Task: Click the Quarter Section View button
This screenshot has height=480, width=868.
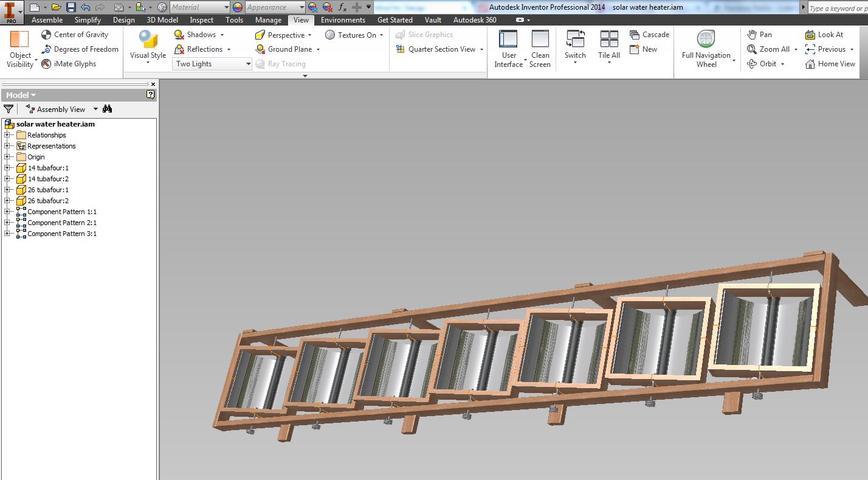Action: pos(436,49)
